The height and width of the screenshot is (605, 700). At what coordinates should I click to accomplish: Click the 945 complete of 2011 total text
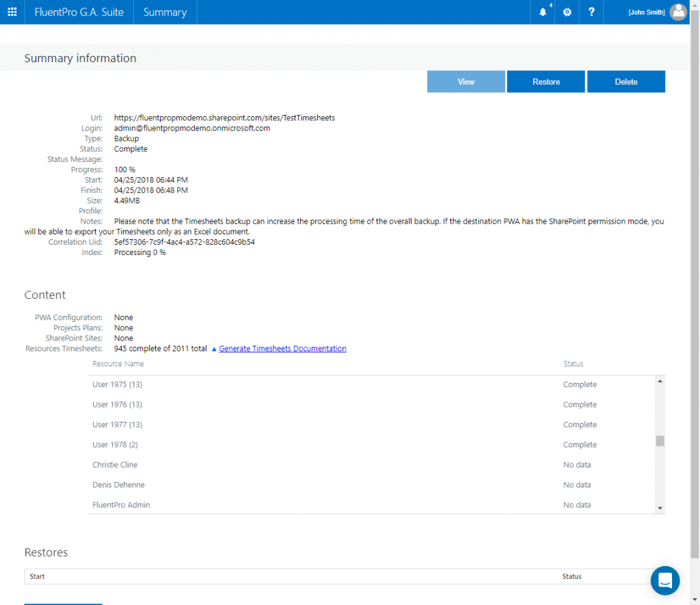160,349
